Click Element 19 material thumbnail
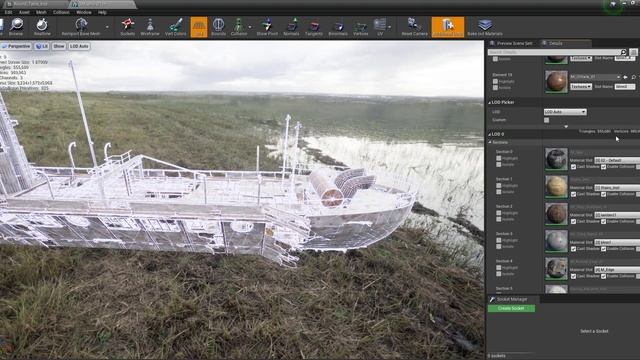Screen dimensions: 640x360 point(556,82)
